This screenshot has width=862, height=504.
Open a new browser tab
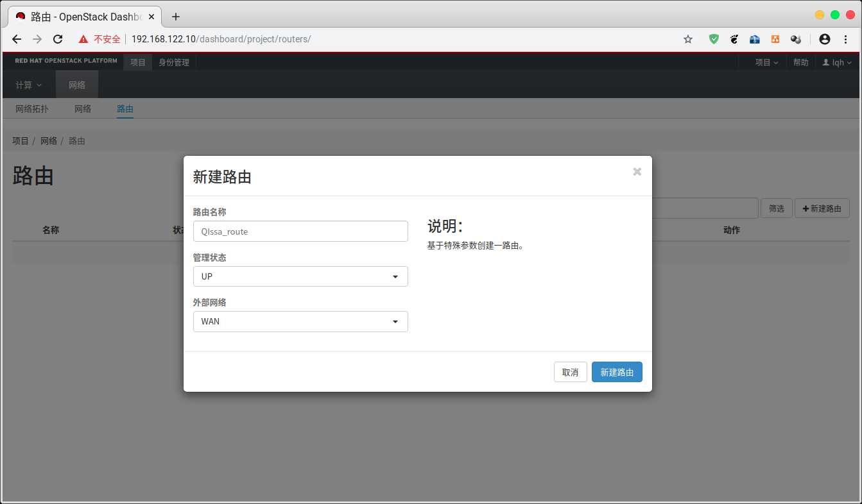click(176, 17)
